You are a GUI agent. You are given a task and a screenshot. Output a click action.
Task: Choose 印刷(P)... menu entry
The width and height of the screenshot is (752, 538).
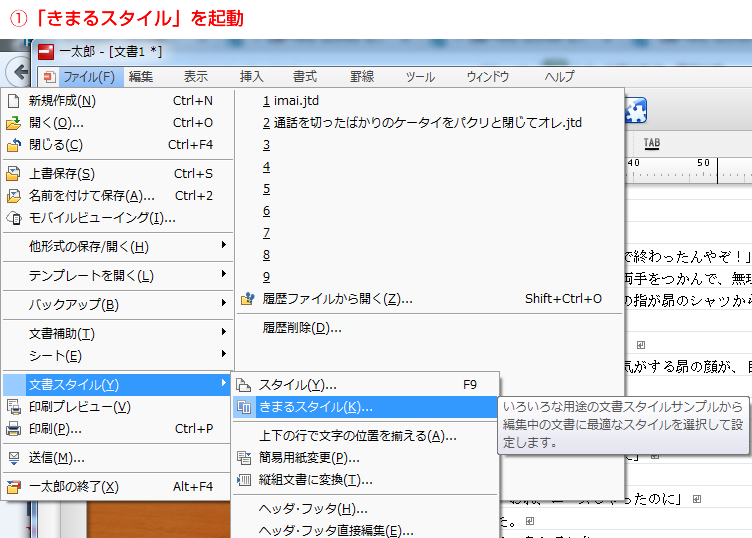(x=117, y=429)
